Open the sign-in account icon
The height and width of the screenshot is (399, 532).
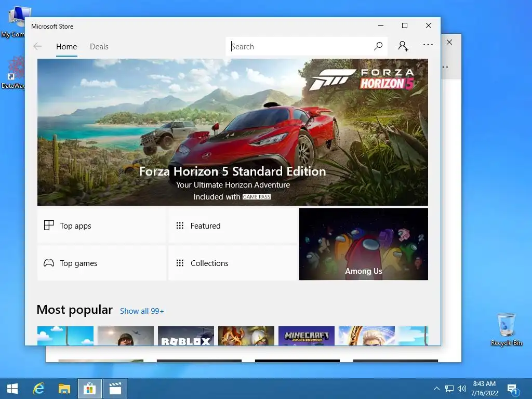click(x=403, y=46)
